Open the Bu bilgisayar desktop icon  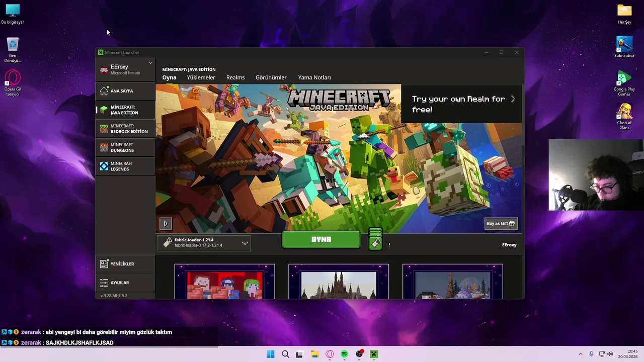(x=13, y=14)
